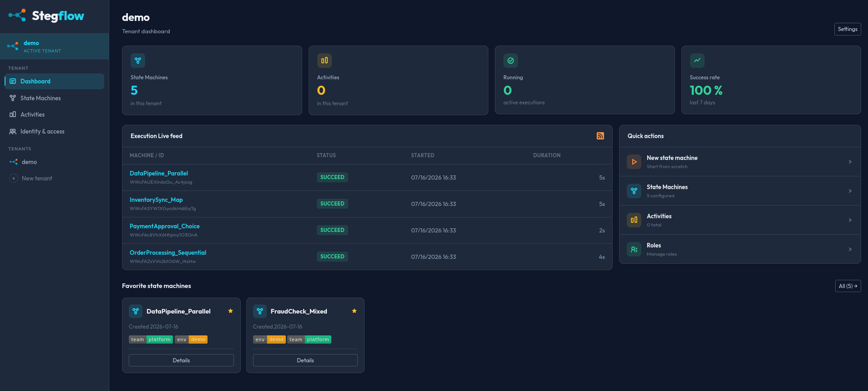The image size is (868, 391).
Task: Click the State Machines count 5
Action: (x=134, y=90)
